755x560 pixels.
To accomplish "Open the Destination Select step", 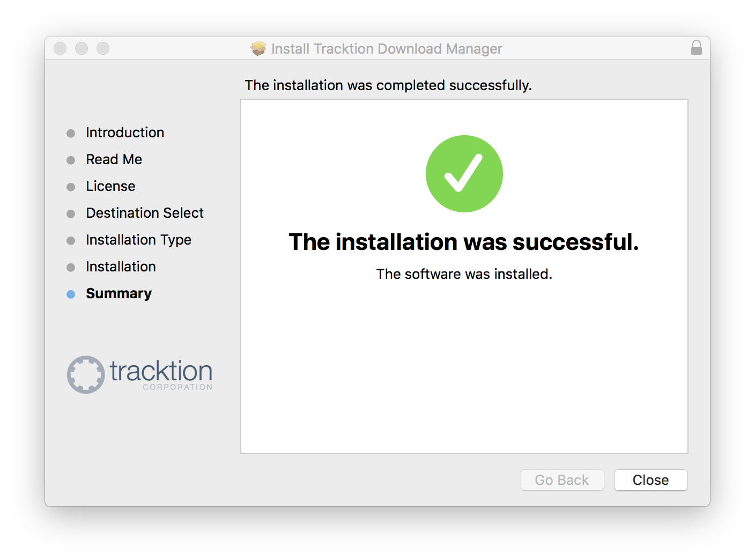I will click(145, 213).
